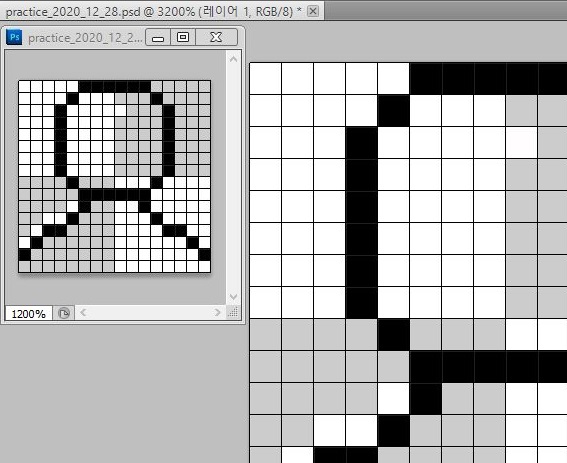
Task: Click the 1200% zoom level field
Action: 29,314
